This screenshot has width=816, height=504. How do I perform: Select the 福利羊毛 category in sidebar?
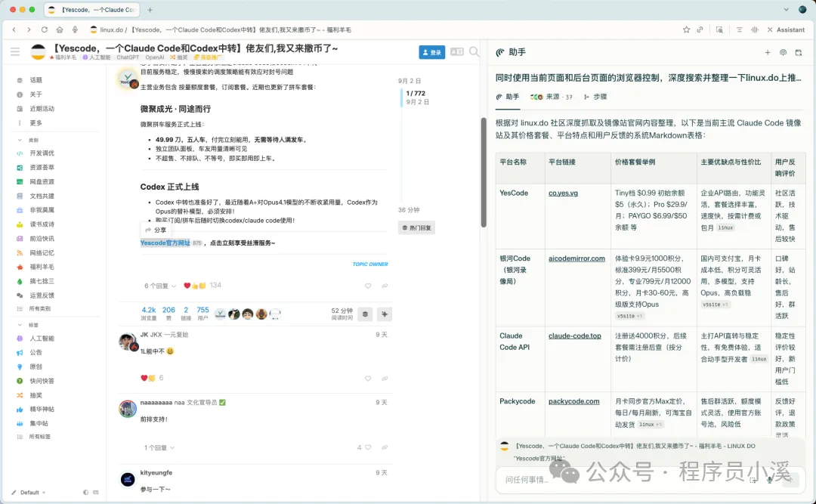[42, 267]
